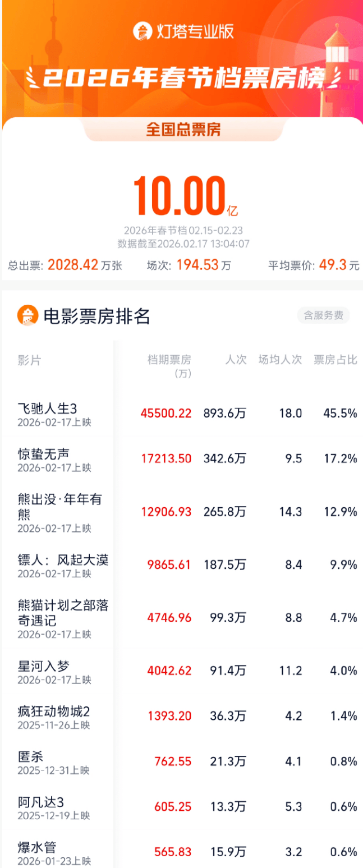Open 熊出没·年年有熊 movie details
The width and height of the screenshot is (363, 868).
(x=60, y=506)
